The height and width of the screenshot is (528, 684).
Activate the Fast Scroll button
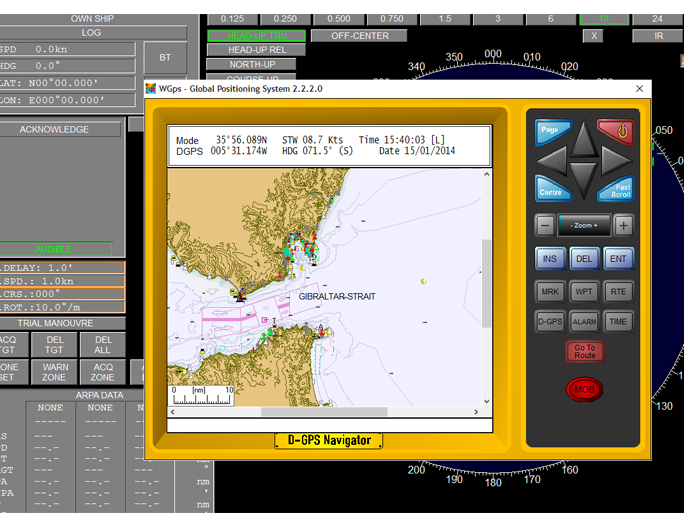coord(618,190)
